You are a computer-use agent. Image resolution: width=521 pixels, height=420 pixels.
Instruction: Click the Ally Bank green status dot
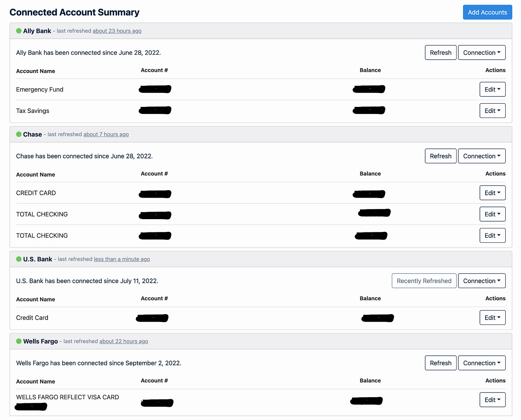19,31
